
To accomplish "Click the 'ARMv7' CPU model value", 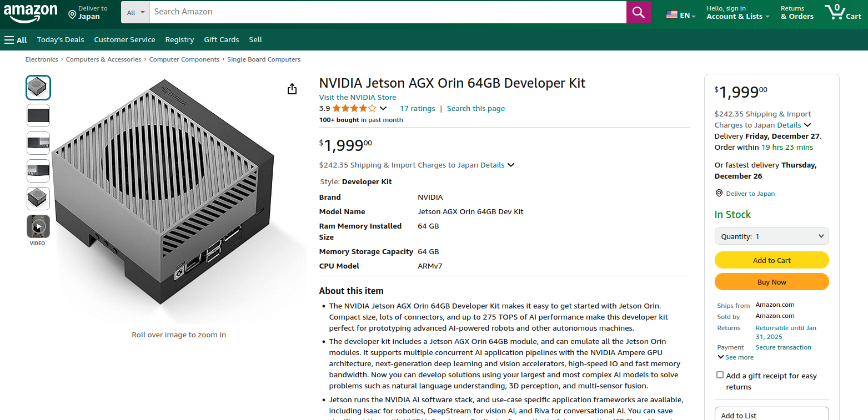I will 430,266.
